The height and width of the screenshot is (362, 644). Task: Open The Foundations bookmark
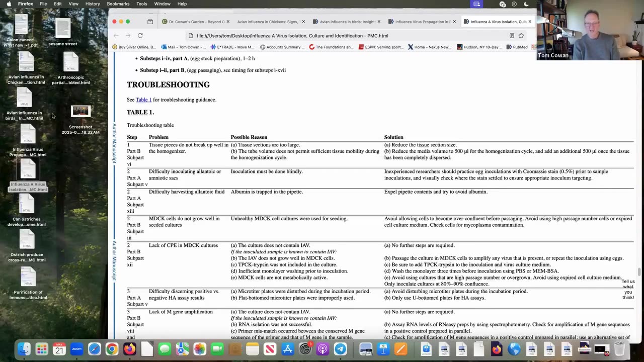332,47
